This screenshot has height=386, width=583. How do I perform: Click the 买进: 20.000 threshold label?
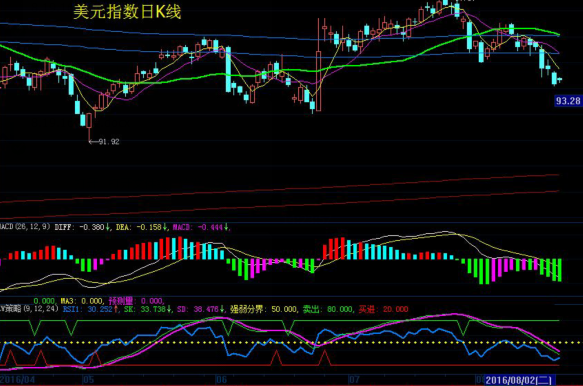pos(383,309)
